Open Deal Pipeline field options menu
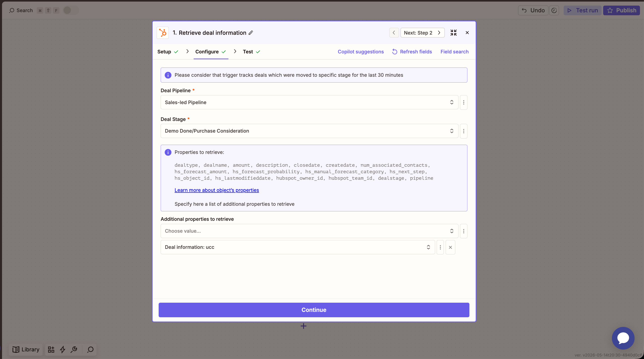The height and width of the screenshot is (359, 644). pos(464,102)
